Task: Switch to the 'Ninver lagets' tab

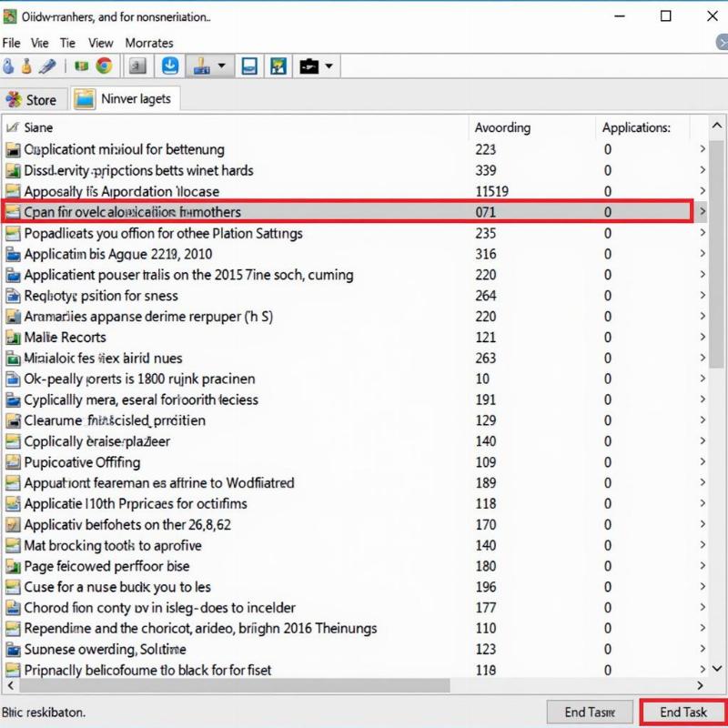Action: pyautogui.click(x=136, y=99)
